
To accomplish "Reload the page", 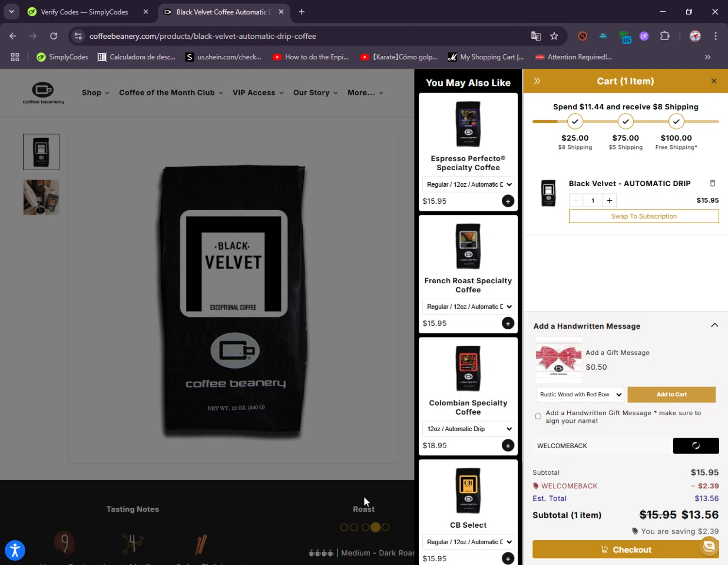I will click(54, 36).
